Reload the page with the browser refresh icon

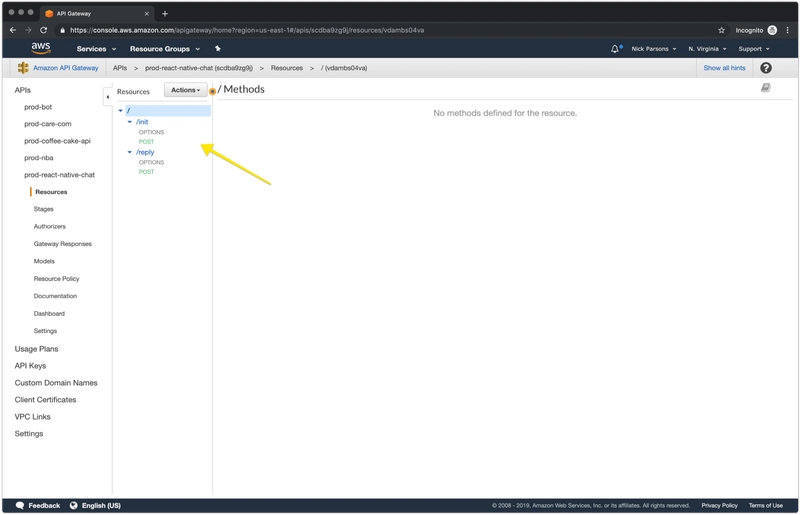tap(43, 30)
